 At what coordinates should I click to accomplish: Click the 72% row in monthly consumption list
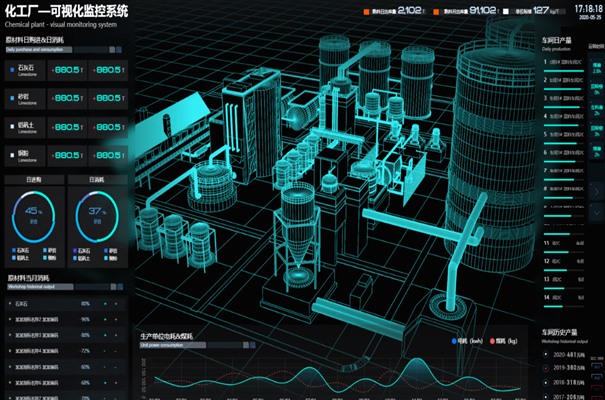coord(66,351)
